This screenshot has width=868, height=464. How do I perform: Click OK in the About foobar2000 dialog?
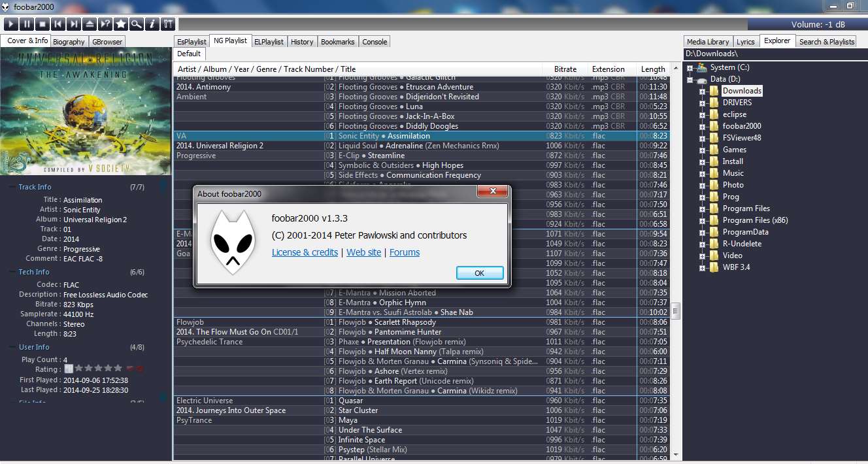[x=479, y=273]
